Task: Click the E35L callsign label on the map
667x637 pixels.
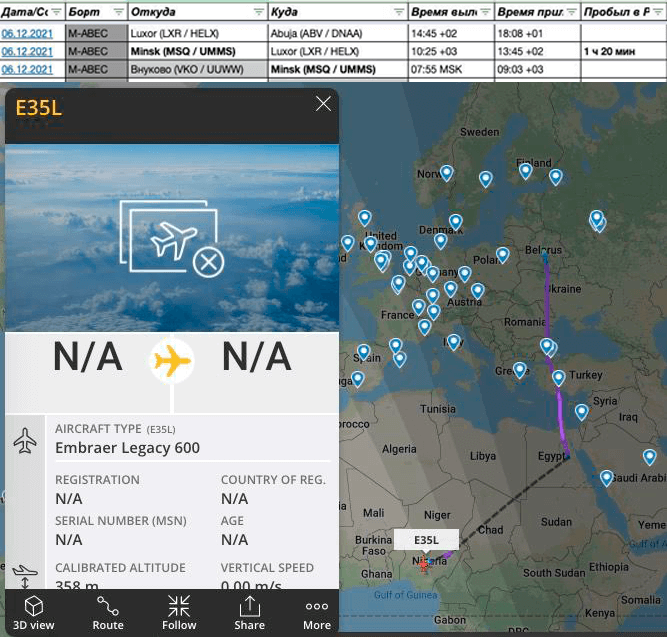Action: [426, 540]
